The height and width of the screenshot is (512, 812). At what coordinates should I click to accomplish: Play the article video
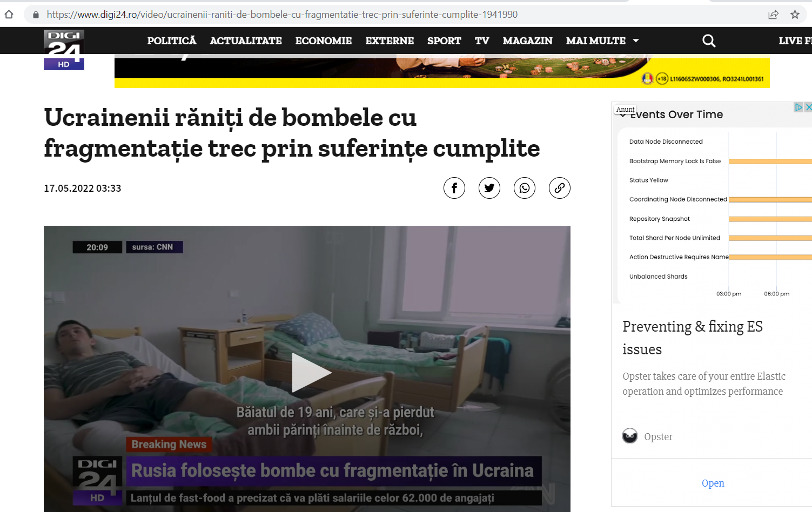[311, 372]
